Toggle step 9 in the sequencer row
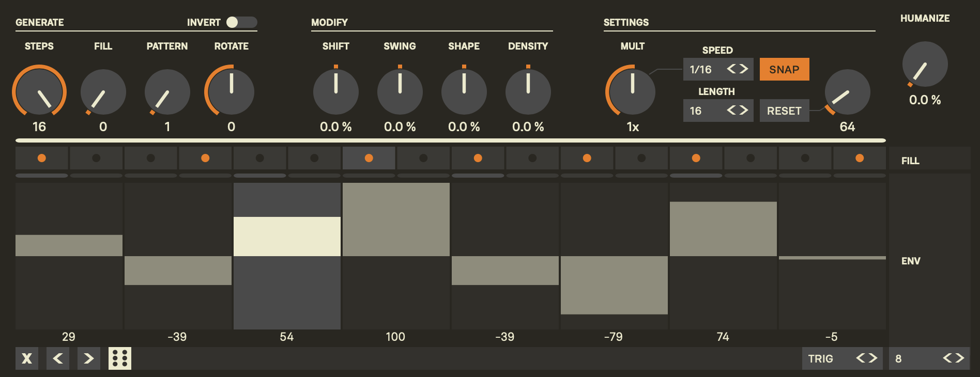This screenshot has height=377, width=980. (478, 158)
